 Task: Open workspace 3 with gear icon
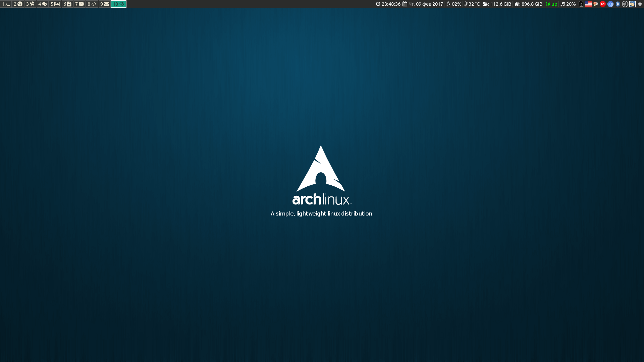30,4
